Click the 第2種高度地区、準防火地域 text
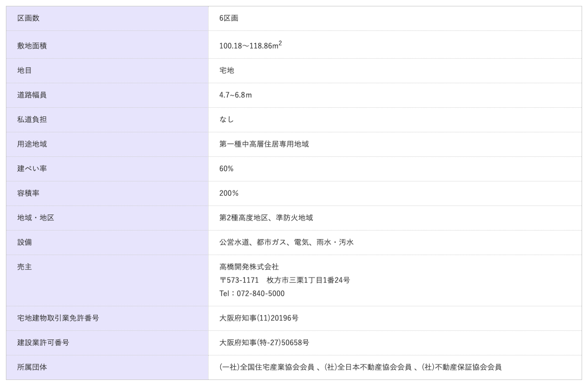 266,218
